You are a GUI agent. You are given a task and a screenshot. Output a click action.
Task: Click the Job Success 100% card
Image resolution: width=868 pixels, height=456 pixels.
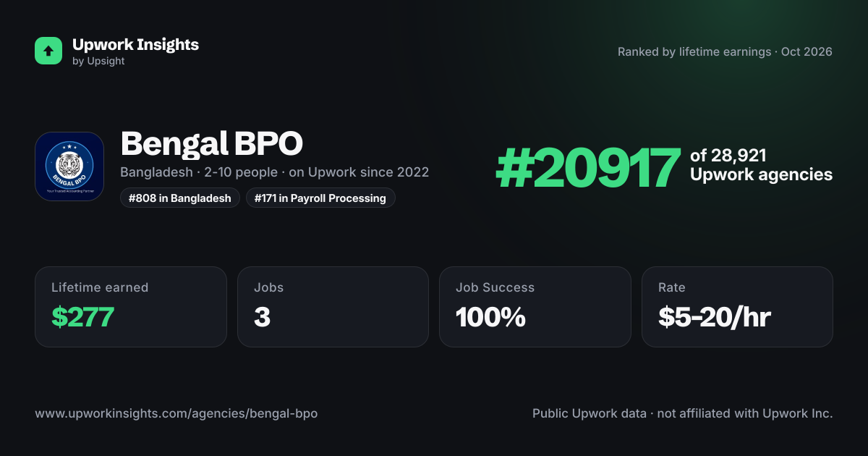535,307
